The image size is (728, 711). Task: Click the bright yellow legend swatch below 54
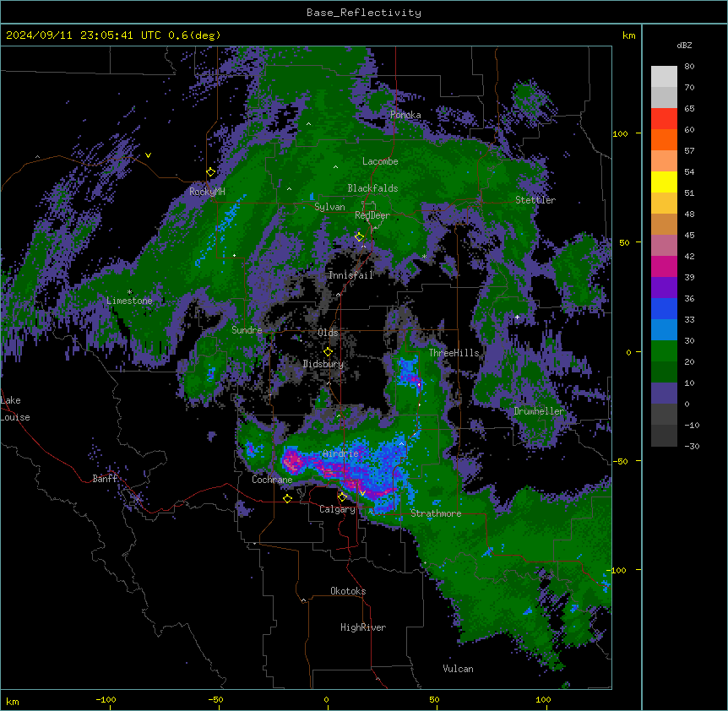pyautogui.click(x=664, y=182)
